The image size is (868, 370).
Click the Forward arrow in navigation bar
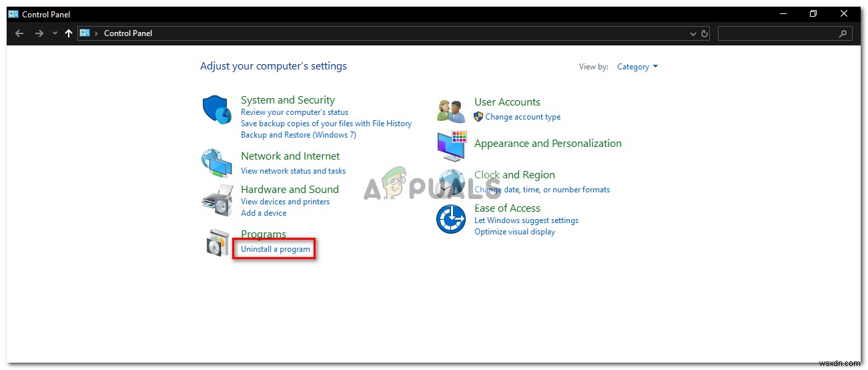(x=39, y=33)
